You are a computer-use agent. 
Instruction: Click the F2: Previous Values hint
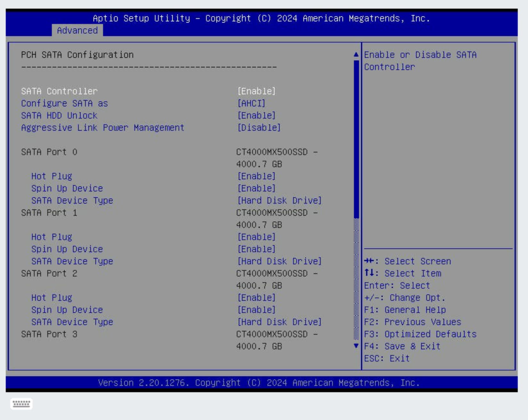(x=412, y=322)
